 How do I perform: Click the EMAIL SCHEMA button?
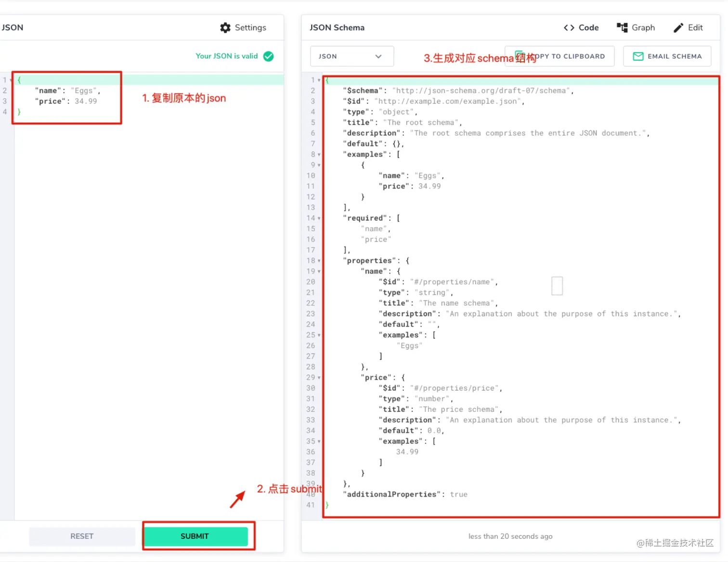tap(667, 56)
